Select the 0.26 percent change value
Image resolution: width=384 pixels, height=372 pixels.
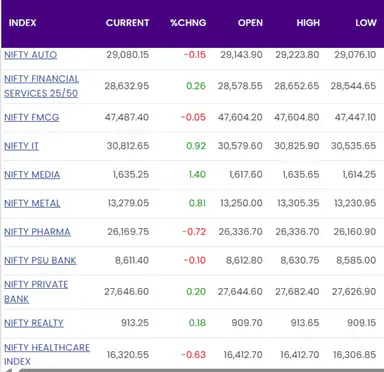(x=196, y=86)
